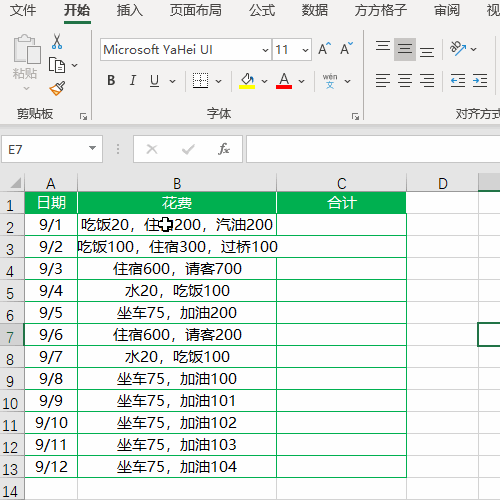Align text left

click(383, 81)
